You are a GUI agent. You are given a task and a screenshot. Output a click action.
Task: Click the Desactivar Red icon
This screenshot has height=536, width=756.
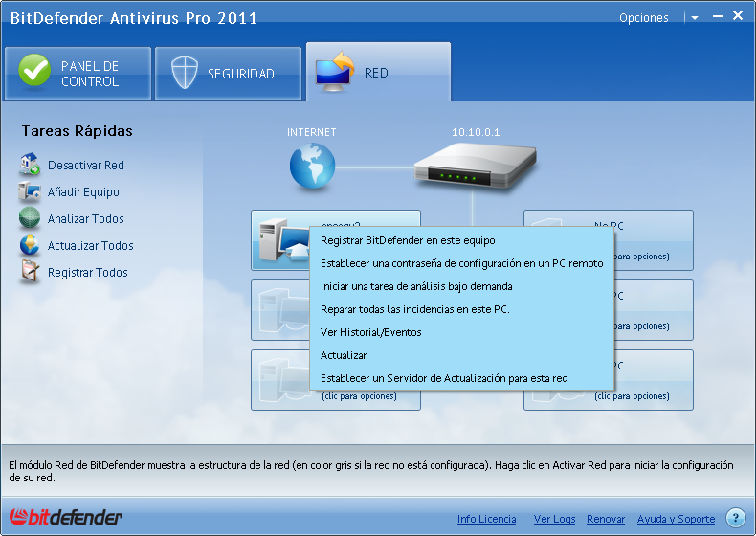click(x=30, y=165)
